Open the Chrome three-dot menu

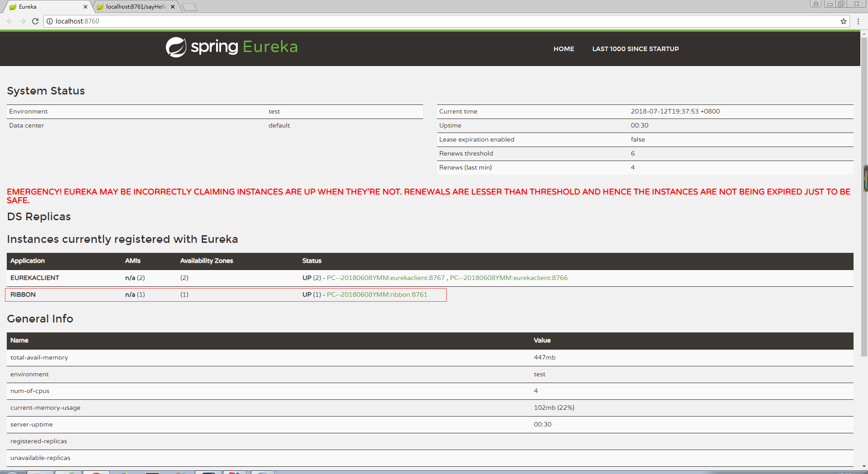tap(858, 21)
